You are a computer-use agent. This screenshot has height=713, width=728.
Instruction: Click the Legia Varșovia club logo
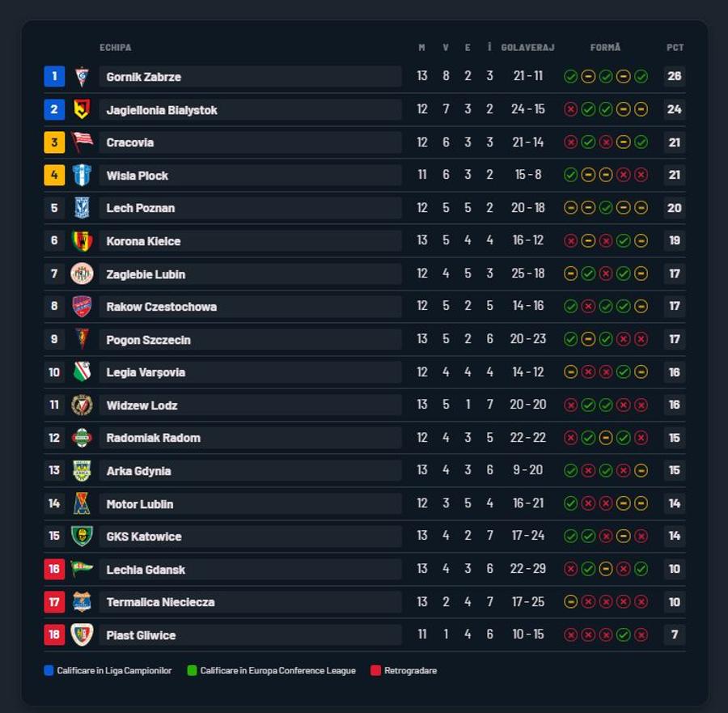pyautogui.click(x=83, y=372)
